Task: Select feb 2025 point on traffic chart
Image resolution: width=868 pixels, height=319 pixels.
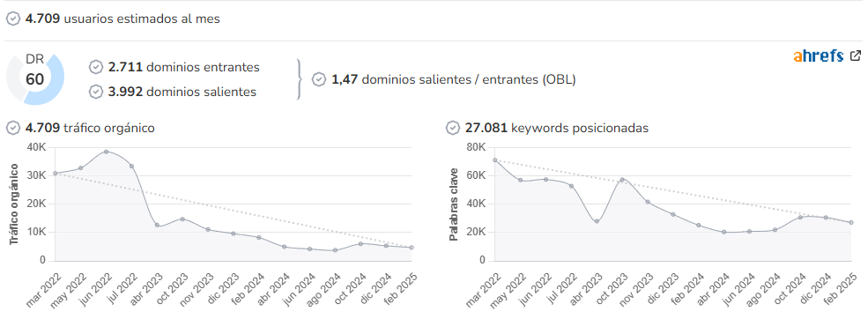Action: tap(412, 248)
